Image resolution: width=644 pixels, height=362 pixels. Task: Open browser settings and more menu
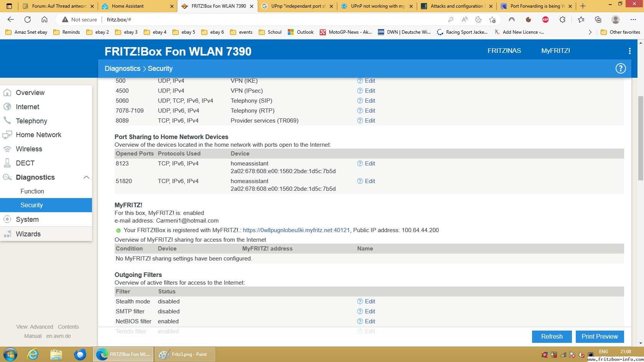(633, 20)
